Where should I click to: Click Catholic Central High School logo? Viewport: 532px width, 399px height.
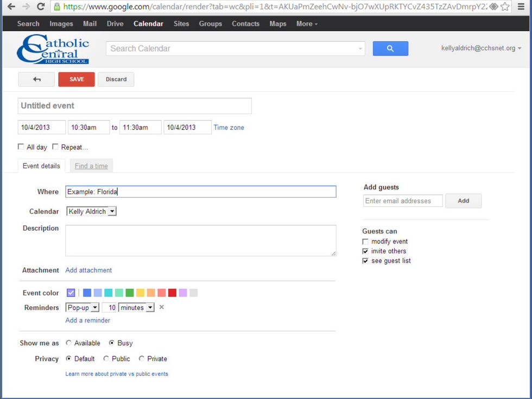coord(53,49)
